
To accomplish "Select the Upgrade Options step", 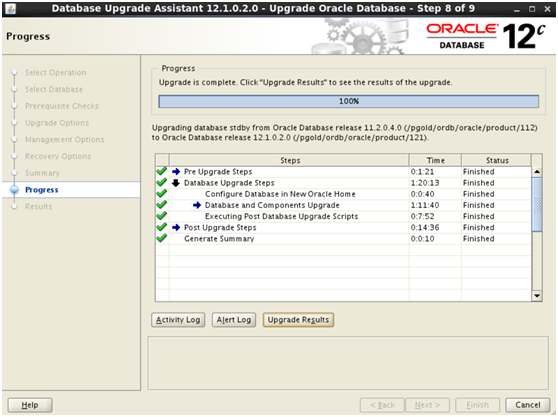I will point(57,123).
